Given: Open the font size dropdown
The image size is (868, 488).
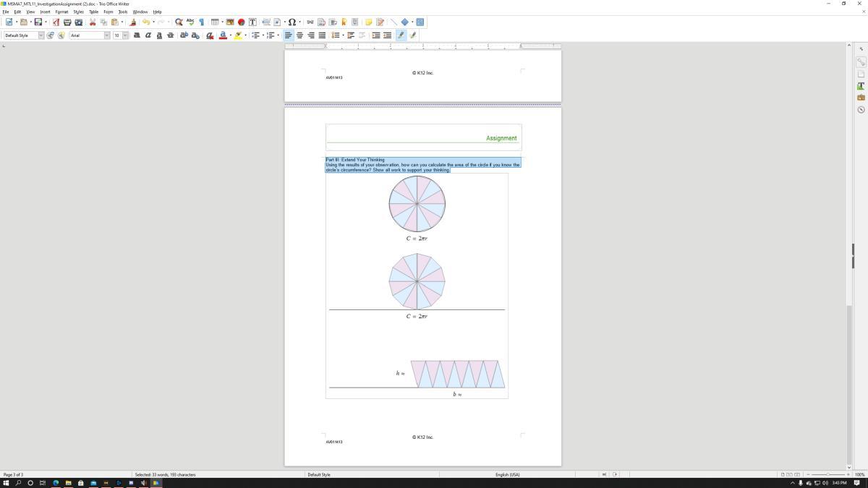Looking at the screenshot, I should pos(125,35).
